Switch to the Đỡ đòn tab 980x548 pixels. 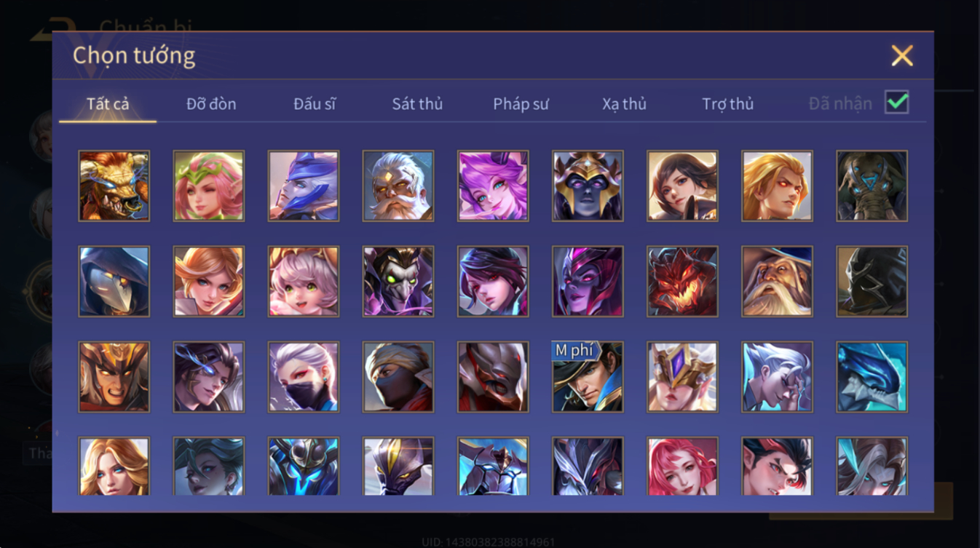[x=211, y=104]
